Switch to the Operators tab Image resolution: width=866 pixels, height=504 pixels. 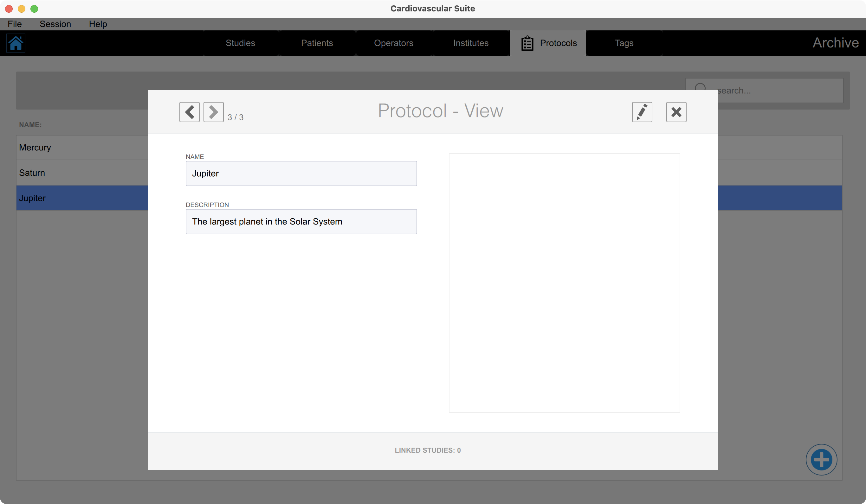[394, 43]
